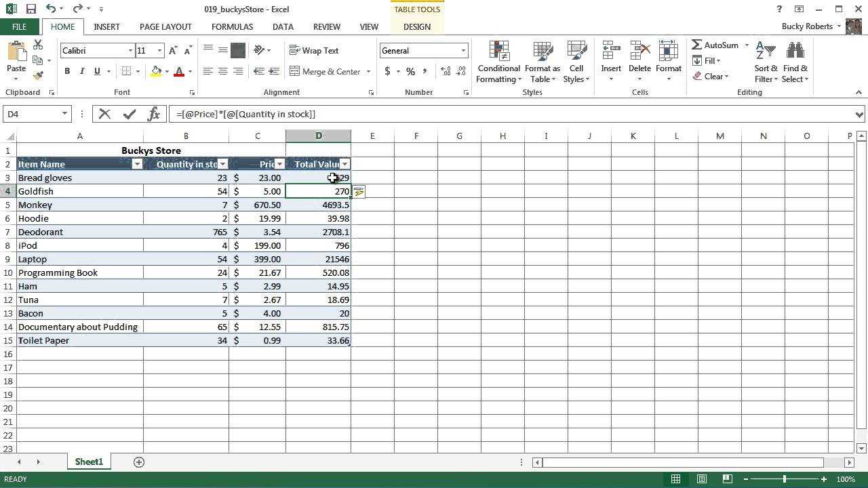Open Quantity in stock filter dropdown

[x=222, y=164]
